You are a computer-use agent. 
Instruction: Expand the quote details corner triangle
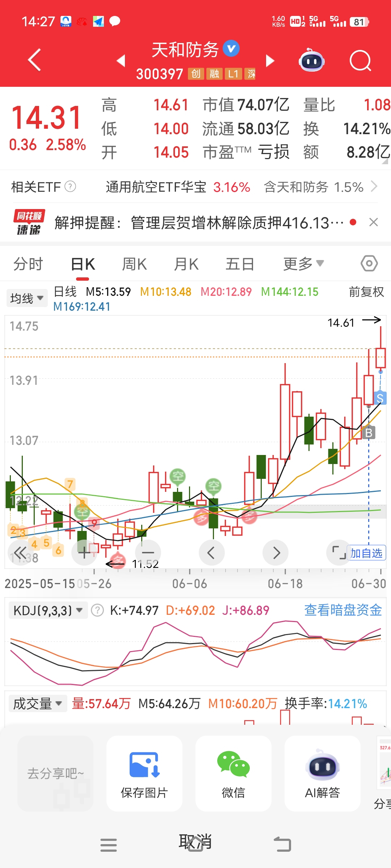click(x=385, y=161)
